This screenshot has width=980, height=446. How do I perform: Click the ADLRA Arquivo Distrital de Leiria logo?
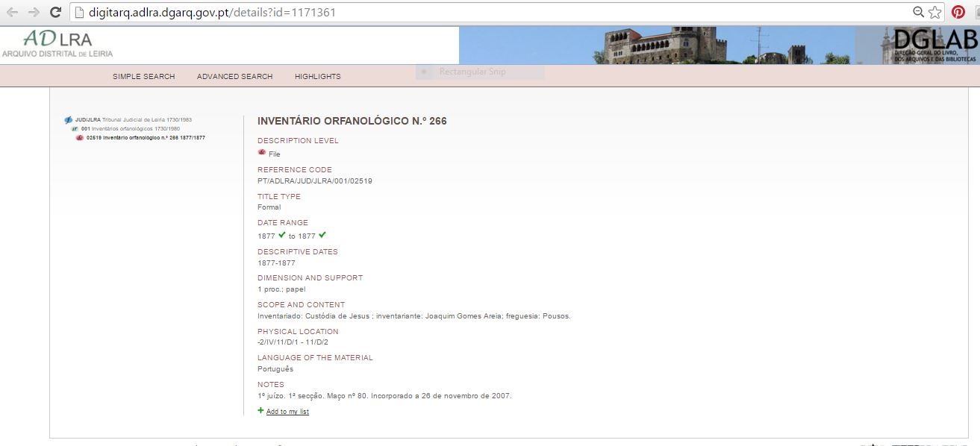(57, 44)
